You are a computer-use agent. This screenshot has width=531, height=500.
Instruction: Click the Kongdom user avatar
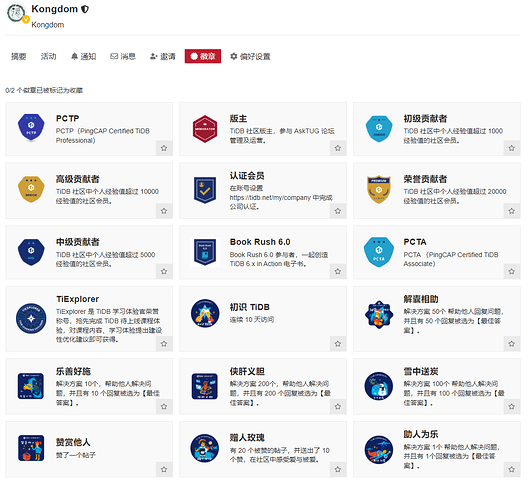point(16,13)
